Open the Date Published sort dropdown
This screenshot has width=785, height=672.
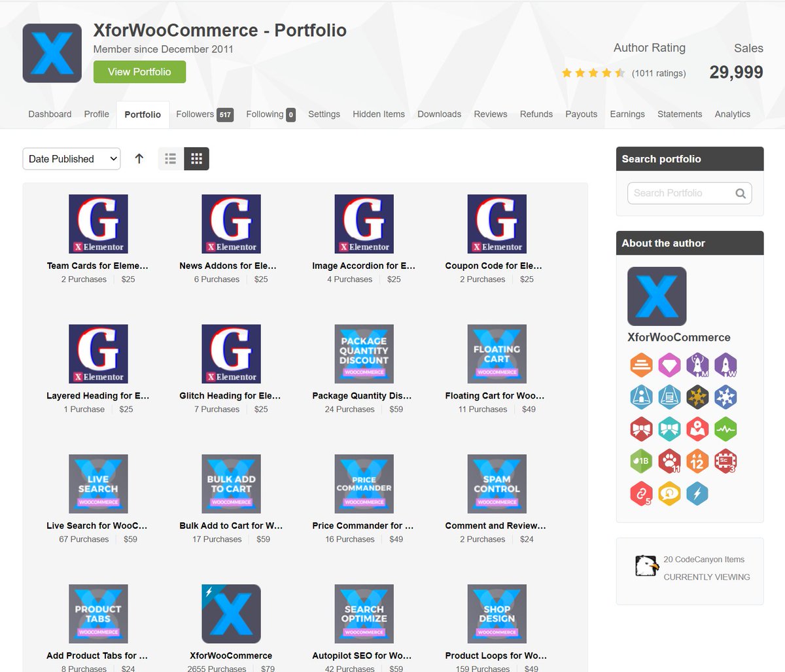click(71, 158)
